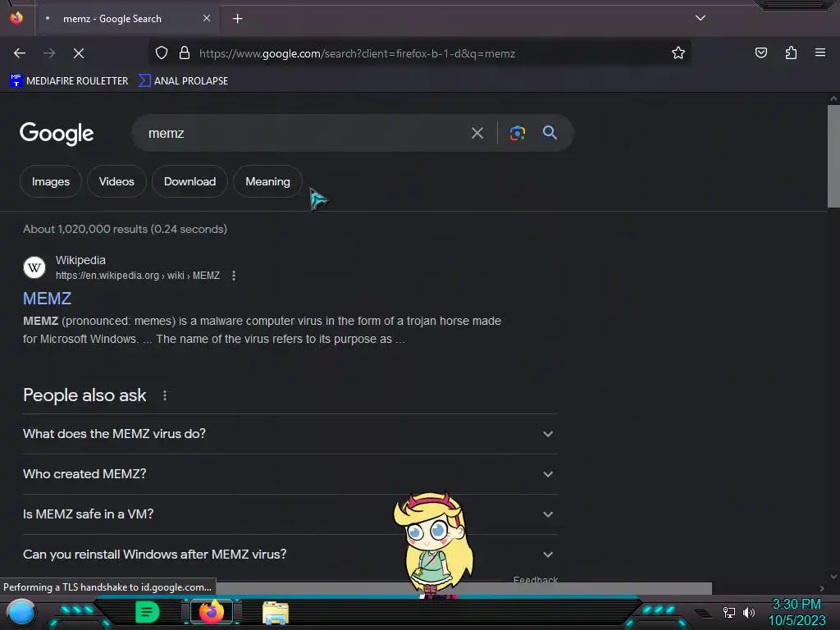
Task: Go back to the previous page
Action: (20, 53)
